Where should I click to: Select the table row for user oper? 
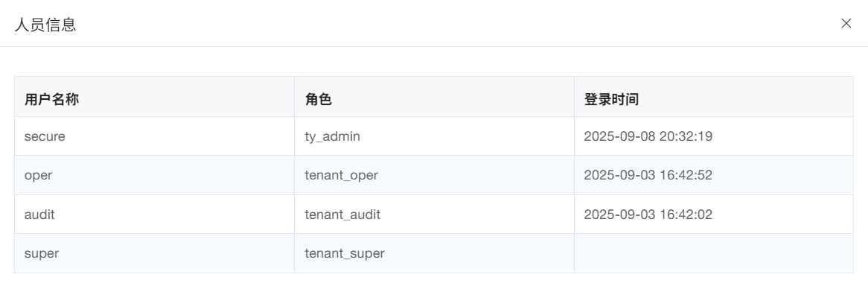click(x=434, y=175)
